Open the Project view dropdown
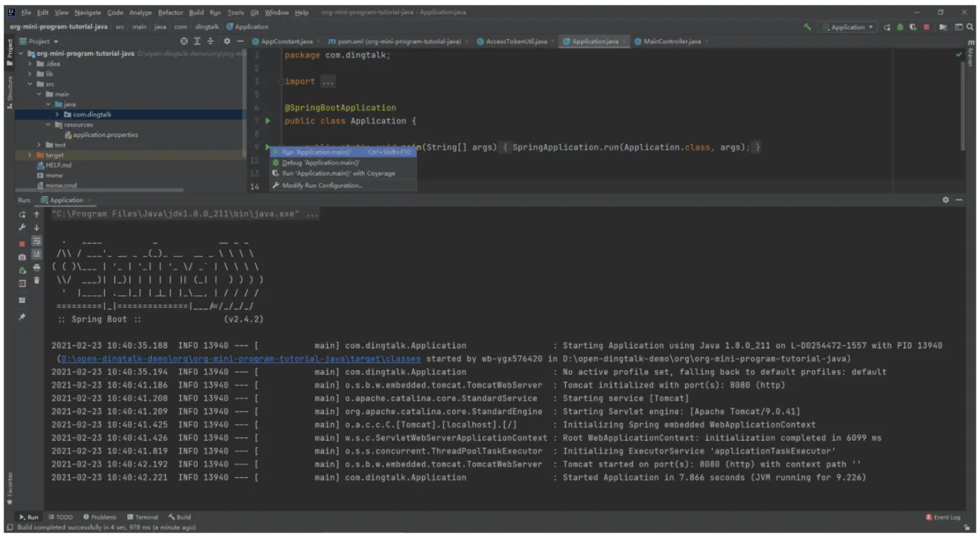Image resolution: width=980 pixels, height=538 pixels. tap(40, 41)
